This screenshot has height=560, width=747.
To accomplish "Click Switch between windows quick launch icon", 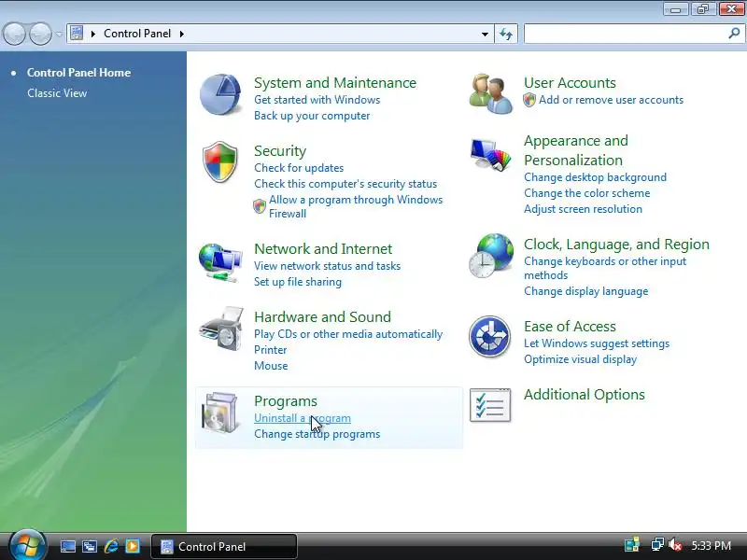I will click(90, 546).
